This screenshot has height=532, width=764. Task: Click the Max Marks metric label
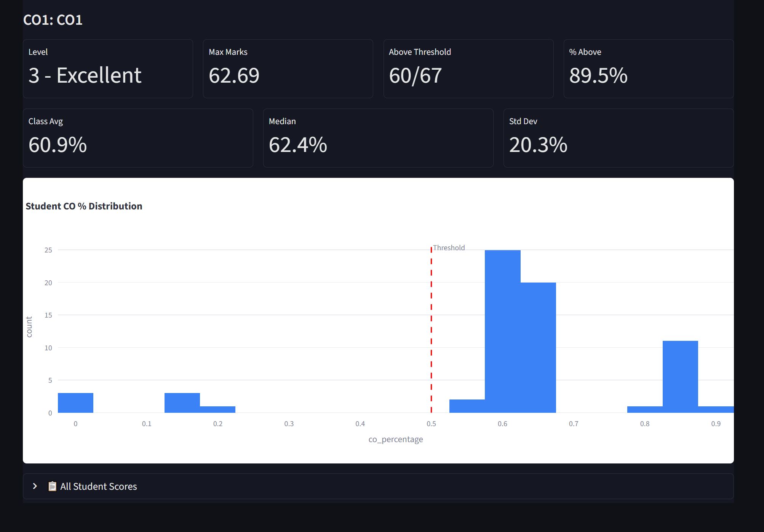point(228,52)
